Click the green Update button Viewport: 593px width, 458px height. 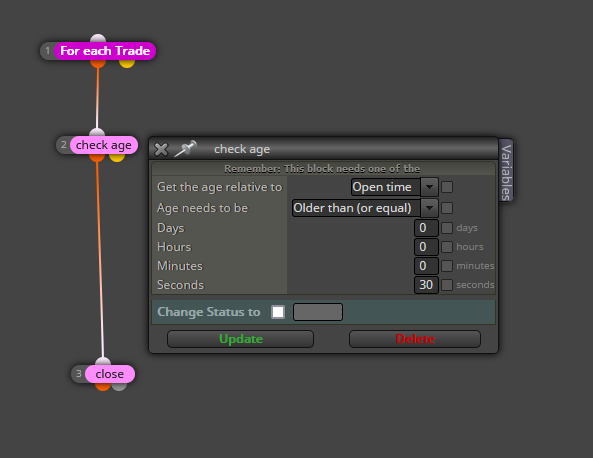[241, 339]
